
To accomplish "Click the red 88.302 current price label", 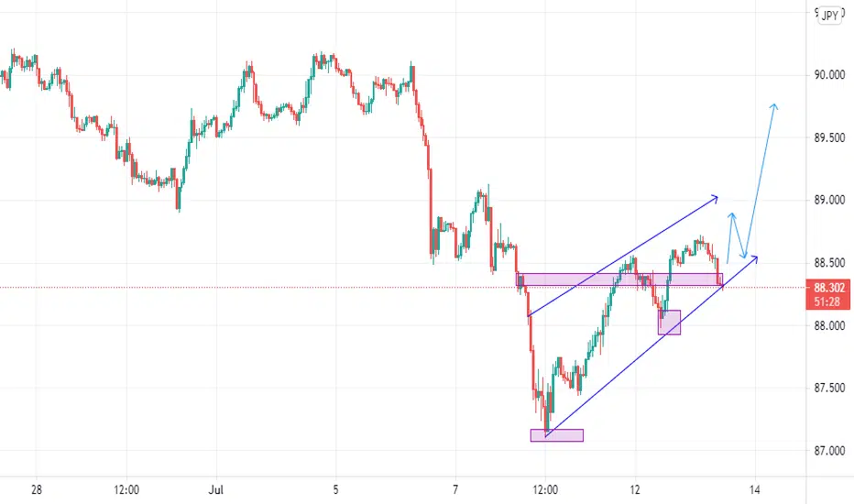I will pyautogui.click(x=829, y=287).
